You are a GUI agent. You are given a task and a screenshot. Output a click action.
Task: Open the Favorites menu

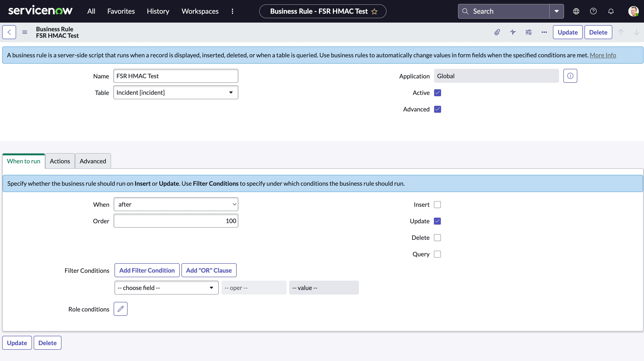coord(121,11)
